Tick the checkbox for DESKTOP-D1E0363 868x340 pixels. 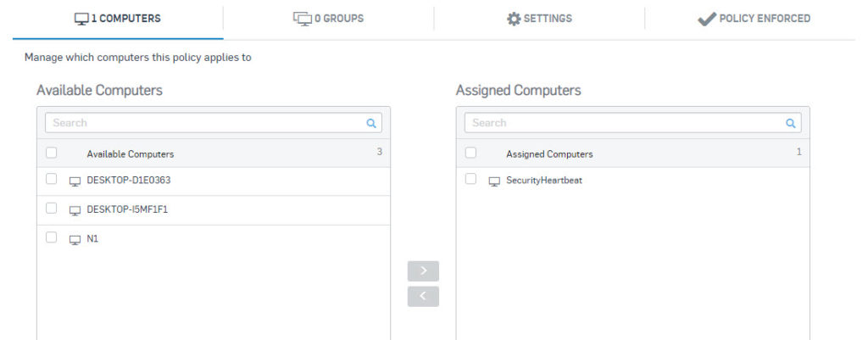pos(51,179)
